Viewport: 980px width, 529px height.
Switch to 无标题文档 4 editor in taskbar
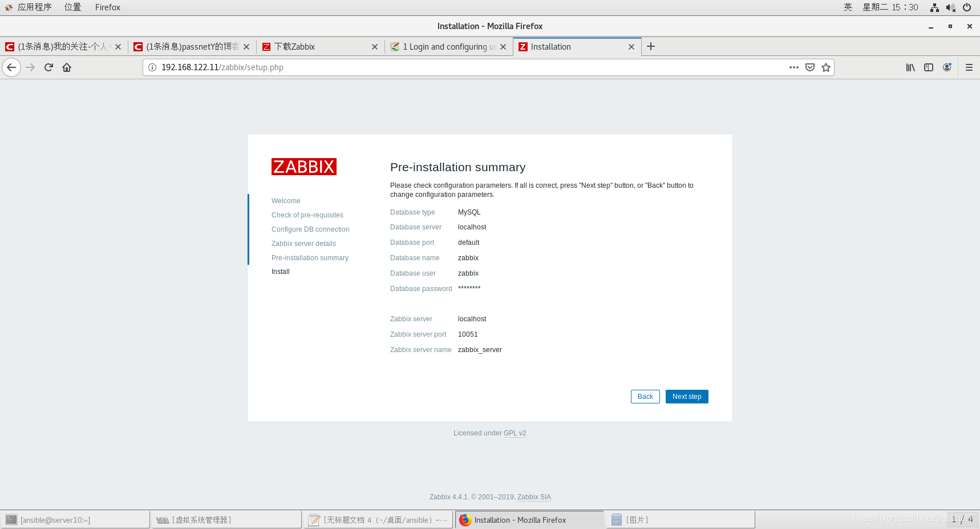(378, 520)
